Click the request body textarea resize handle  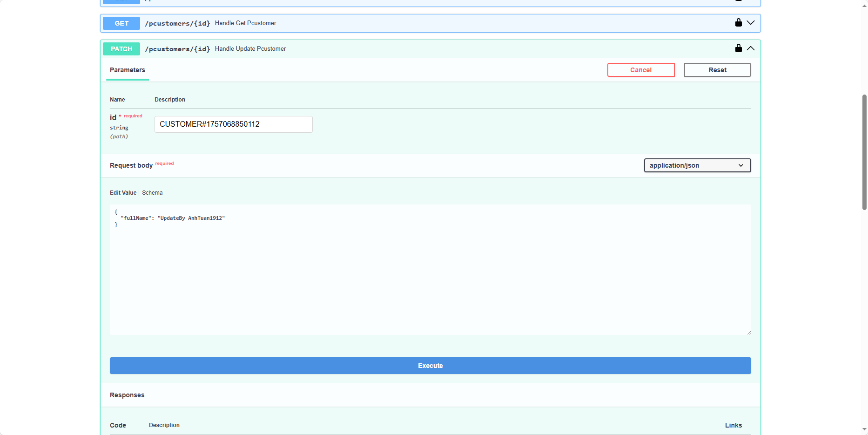tap(748, 333)
